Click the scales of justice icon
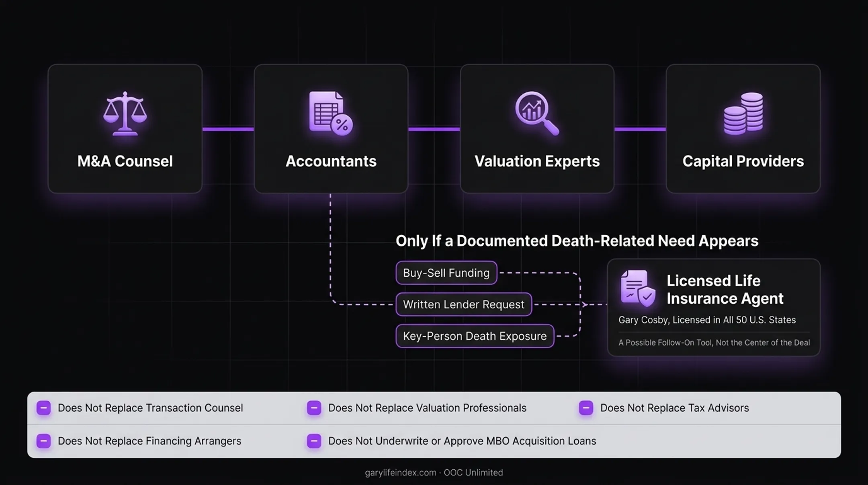This screenshot has width=868, height=485. coord(125,113)
